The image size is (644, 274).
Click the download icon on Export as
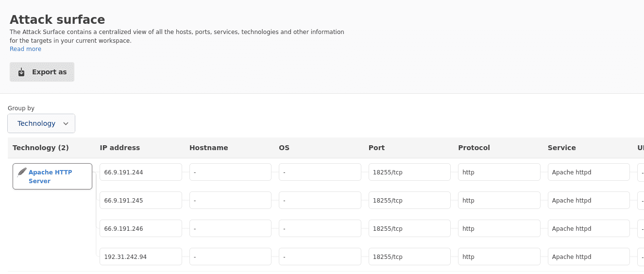click(x=21, y=72)
